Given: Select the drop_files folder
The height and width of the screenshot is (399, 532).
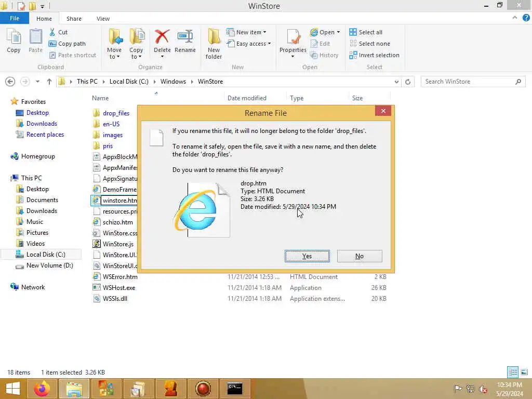Looking at the screenshot, I should pos(111,113).
